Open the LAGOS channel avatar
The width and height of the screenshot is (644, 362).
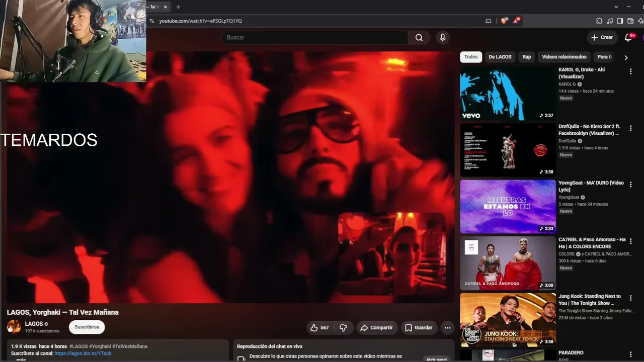click(14, 327)
